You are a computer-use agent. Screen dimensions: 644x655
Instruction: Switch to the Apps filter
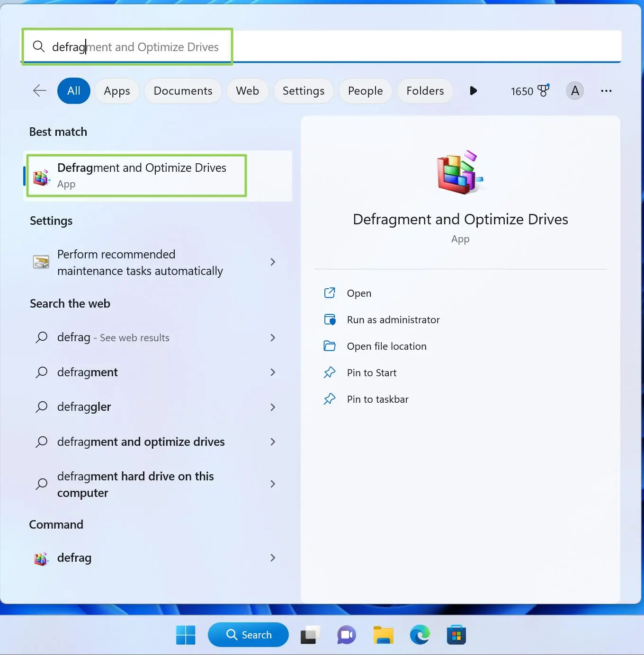coord(117,90)
